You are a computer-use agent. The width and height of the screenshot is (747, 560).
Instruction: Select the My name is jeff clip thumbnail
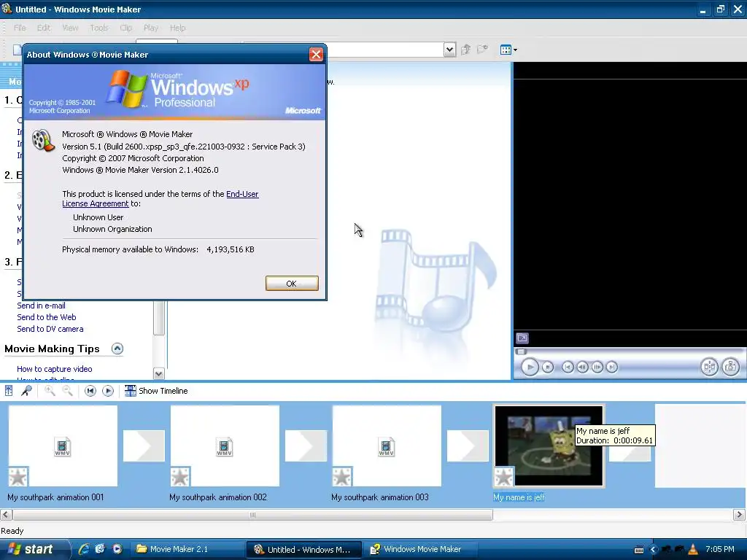[549, 446]
